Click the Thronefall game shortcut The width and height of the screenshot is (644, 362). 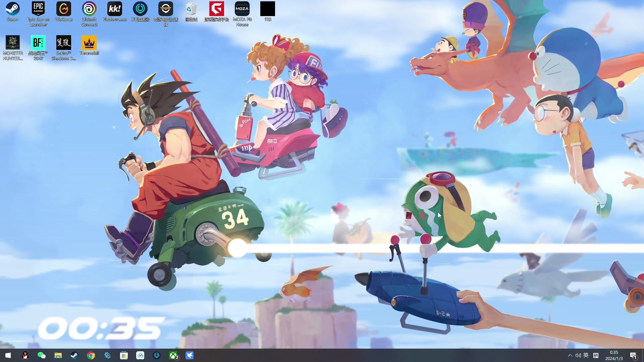(x=89, y=44)
